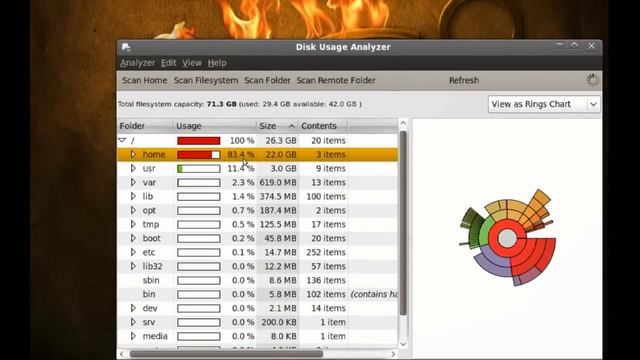
Task: Collapse the root / folder row
Action: (x=122, y=140)
